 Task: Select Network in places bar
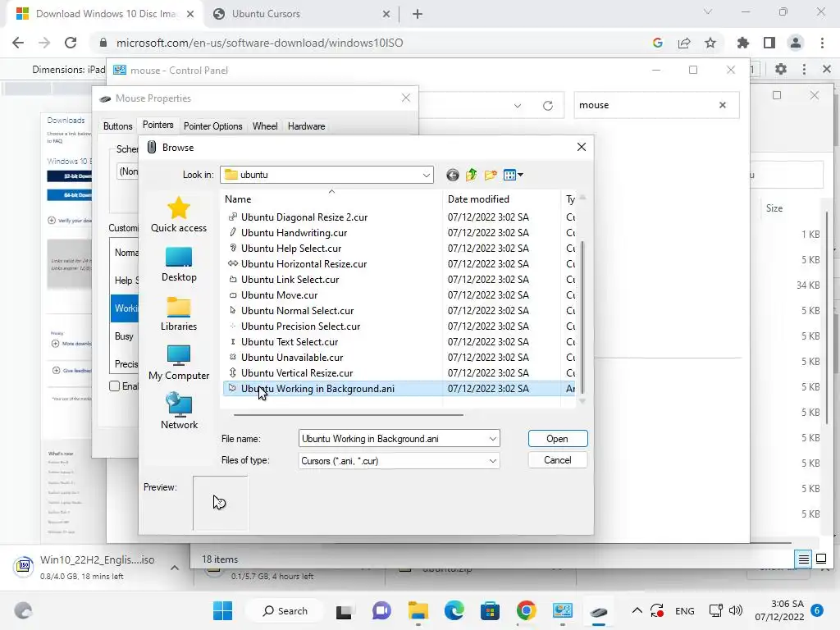tap(179, 411)
